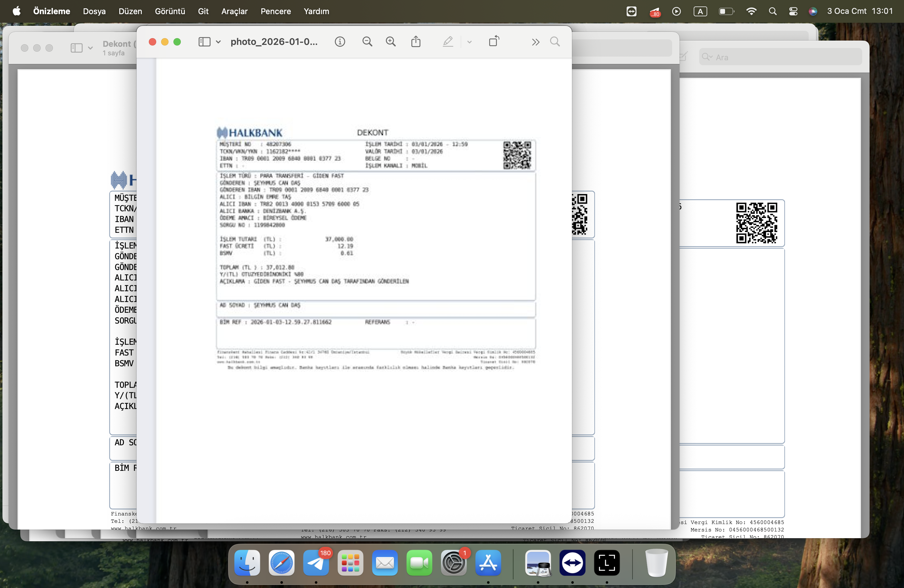Toggle the sidebar in the background Dekont window
This screenshot has height=588, width=904.
76,48
